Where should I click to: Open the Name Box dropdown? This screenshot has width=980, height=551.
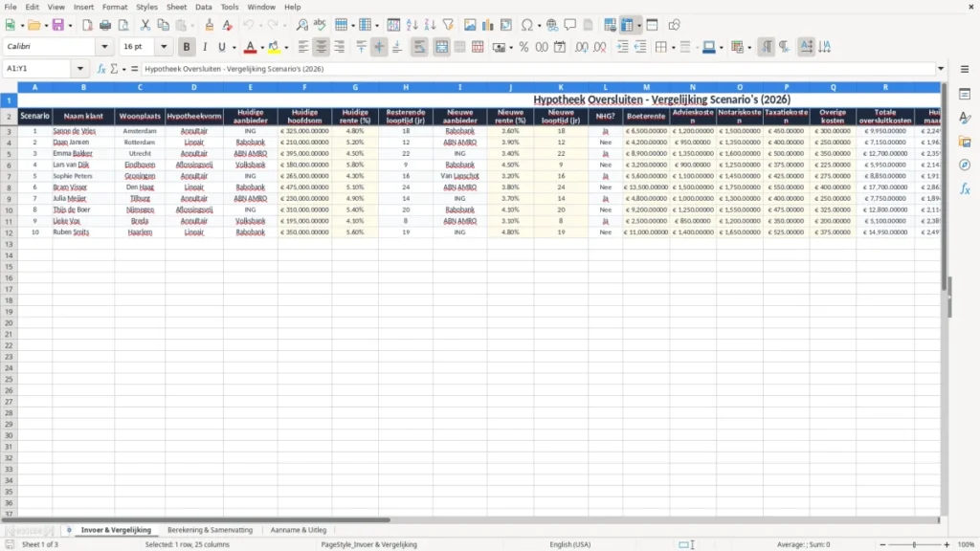[80, 69]
